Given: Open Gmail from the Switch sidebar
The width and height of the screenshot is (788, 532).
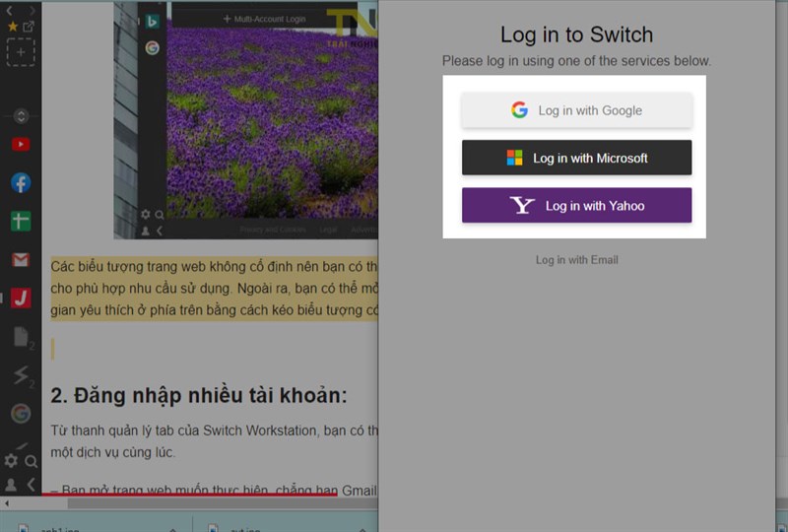Looking at the screenshot, I should pyautogui.click(x=21, y=260).
